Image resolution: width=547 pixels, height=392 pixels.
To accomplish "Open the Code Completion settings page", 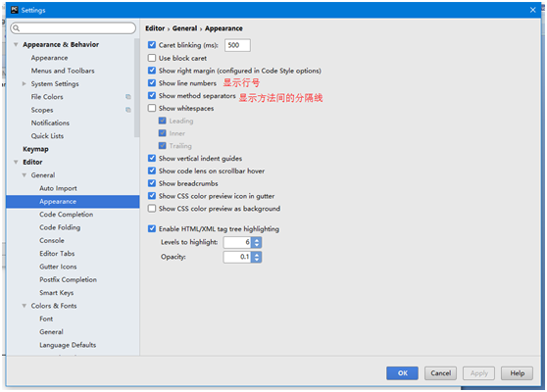I will pos(67,215).
